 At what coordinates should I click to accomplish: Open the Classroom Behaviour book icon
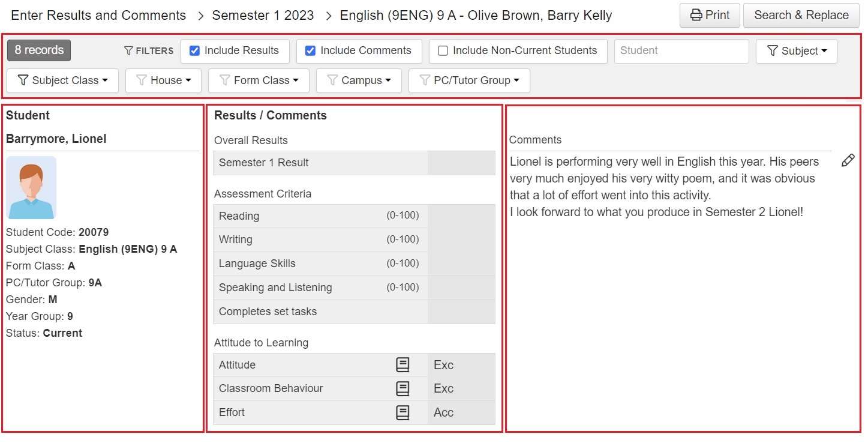(x=403, y=388)
